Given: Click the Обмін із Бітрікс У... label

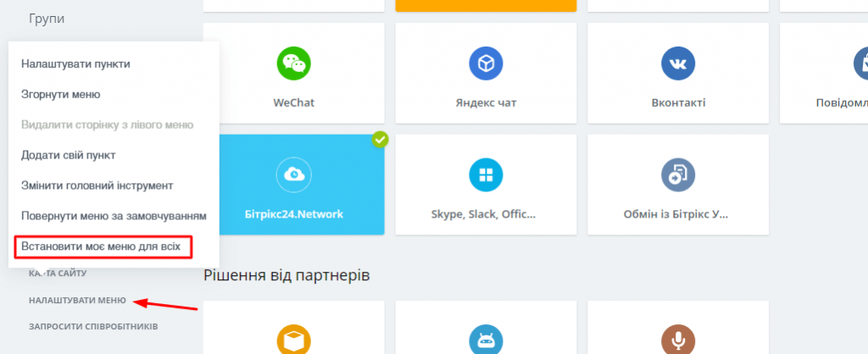Looking at the screenshot, I should pos(676,214).
